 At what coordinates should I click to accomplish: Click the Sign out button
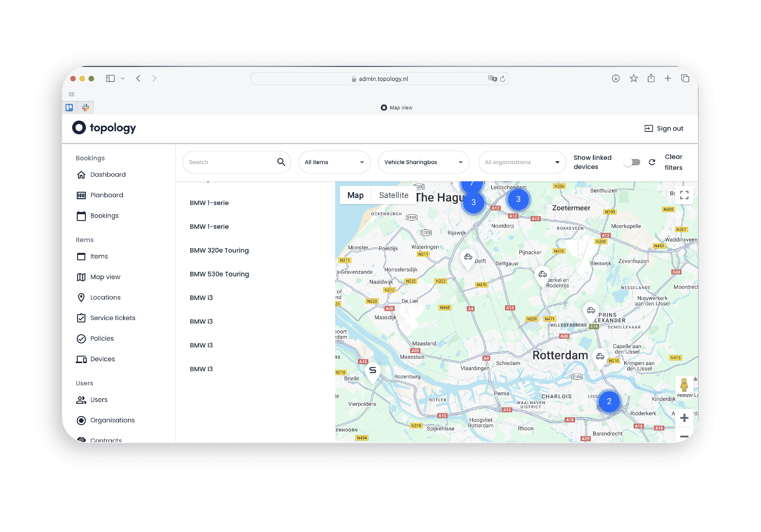coord(663,128)
